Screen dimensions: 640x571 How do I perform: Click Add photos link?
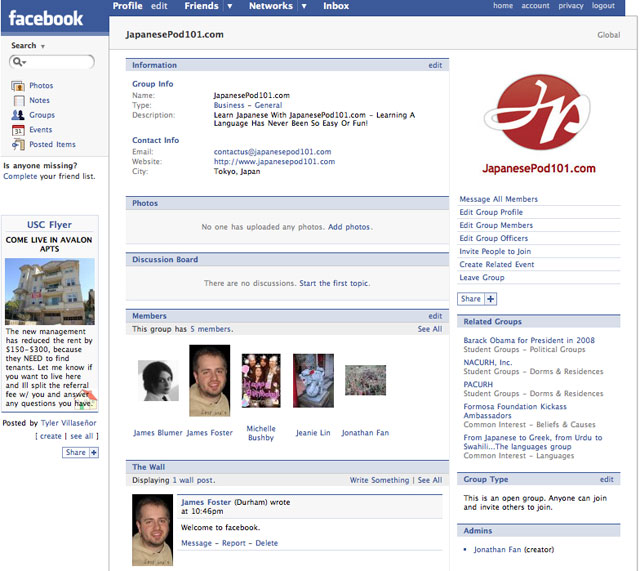[x=350, y=227]
